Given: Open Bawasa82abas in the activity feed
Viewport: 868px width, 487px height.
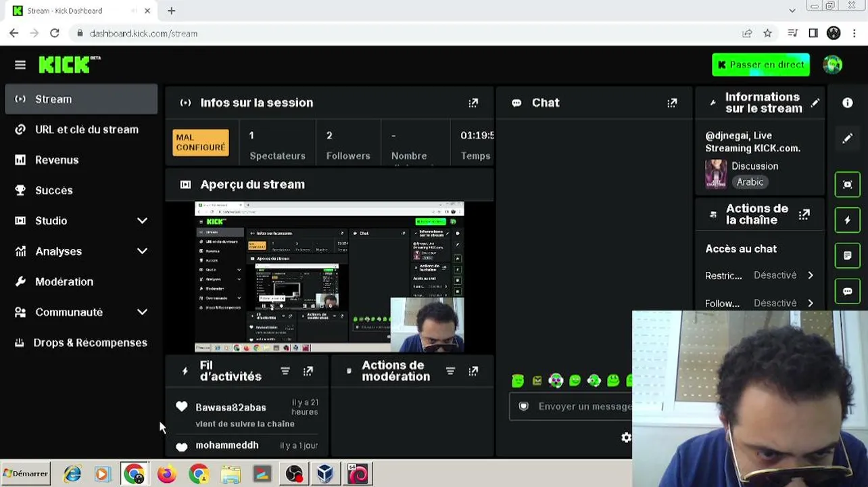Looking at the screenshot, I should tap(231, 407).
